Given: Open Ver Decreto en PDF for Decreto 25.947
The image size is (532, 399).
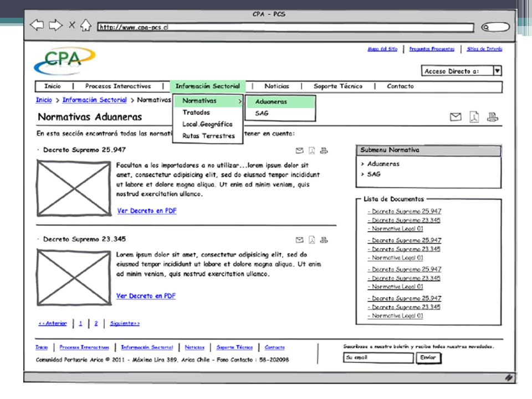Looking at the screenshot, I should 147,211.
